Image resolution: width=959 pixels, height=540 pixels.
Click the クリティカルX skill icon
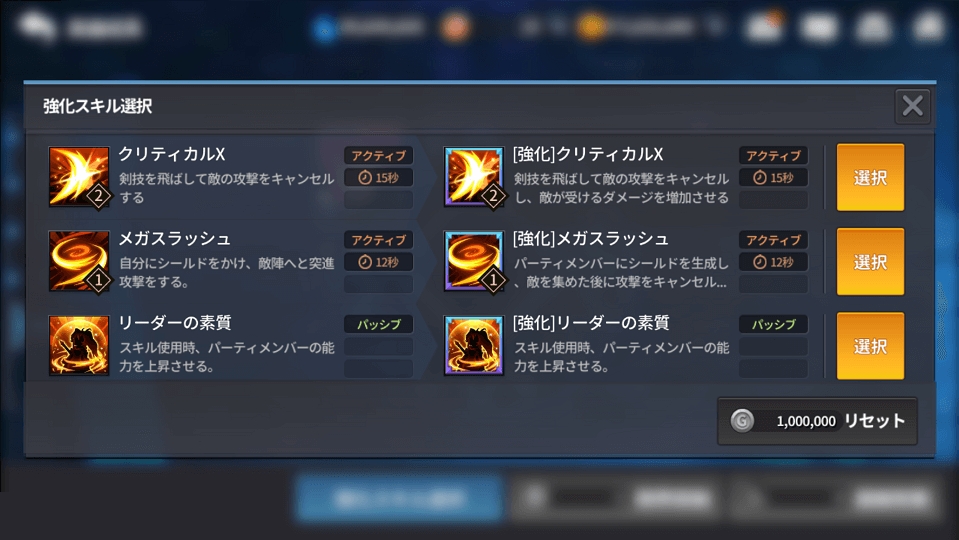coord(79,177)
